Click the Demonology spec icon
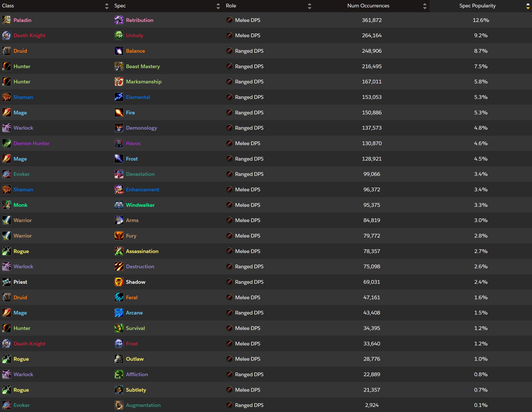 click(119, 128)
